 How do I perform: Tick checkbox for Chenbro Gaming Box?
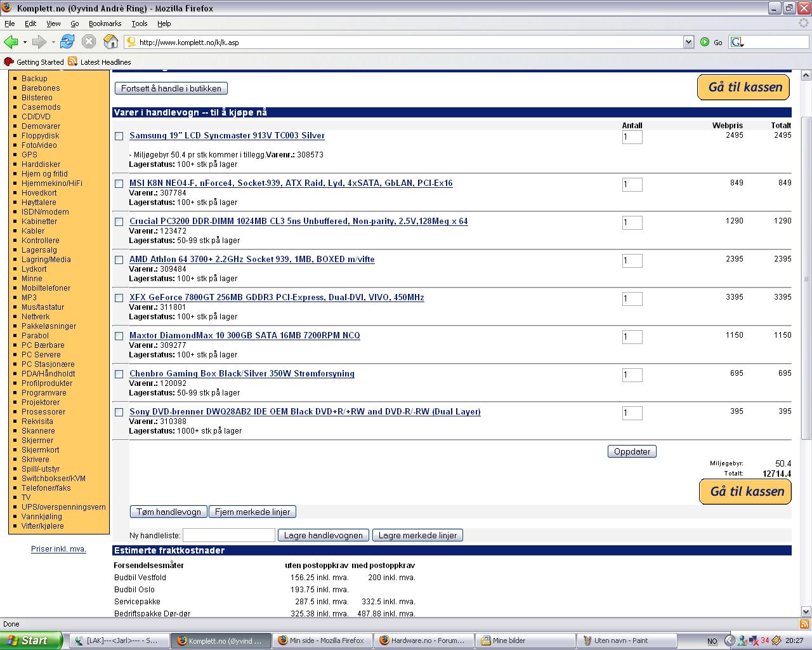click(119, 374)
